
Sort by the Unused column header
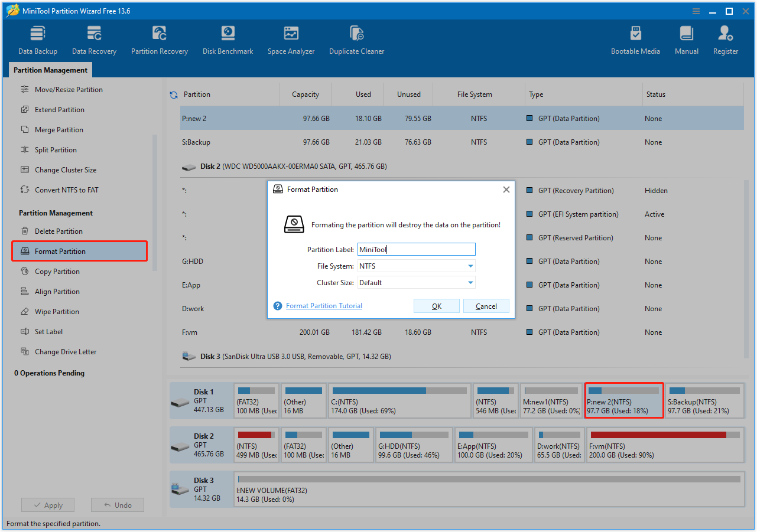(x=409, y=94)
